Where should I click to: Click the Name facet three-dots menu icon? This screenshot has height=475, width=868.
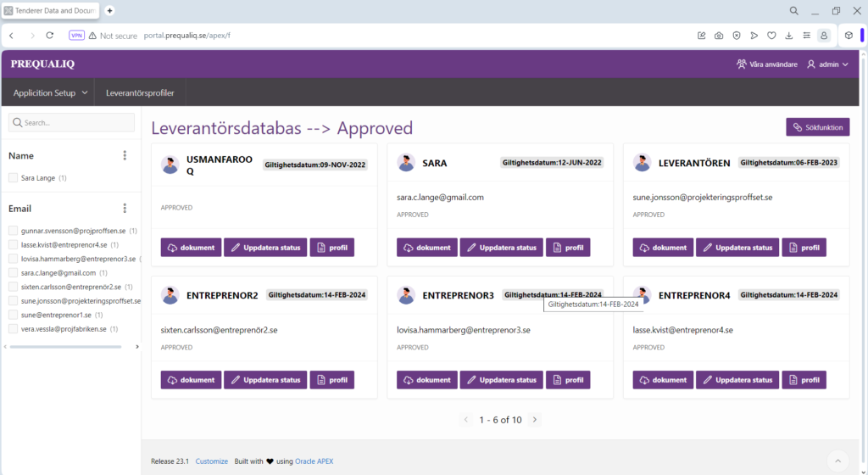(x=125, y=156)
